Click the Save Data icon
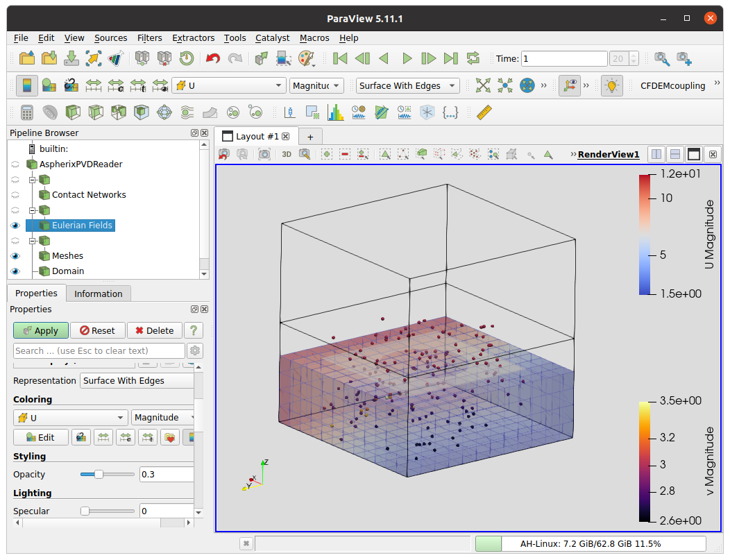Viewport: 730px width, 560px height. coord(71,58)
